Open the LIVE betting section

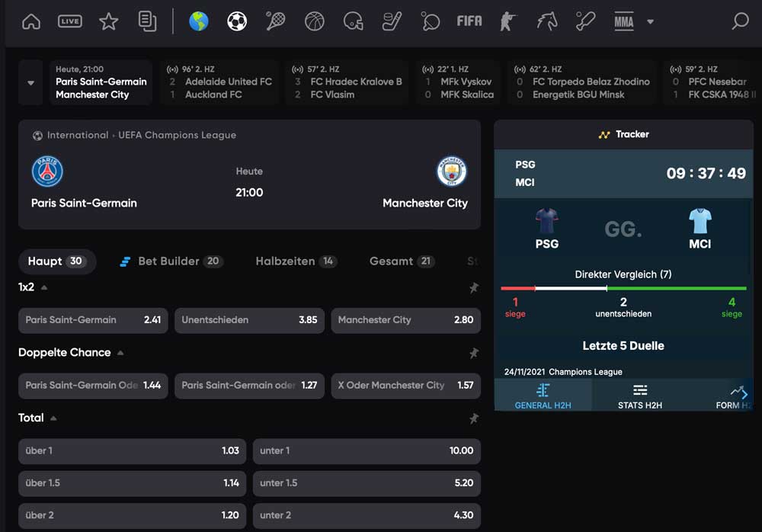tap(70, 21)
